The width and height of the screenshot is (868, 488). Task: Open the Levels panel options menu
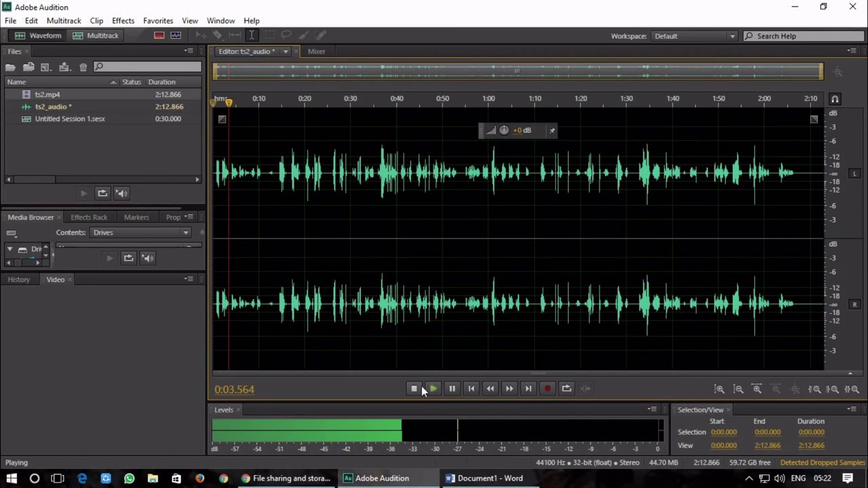652,409
